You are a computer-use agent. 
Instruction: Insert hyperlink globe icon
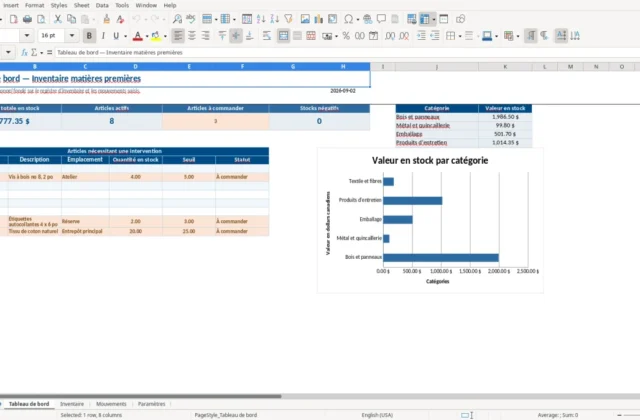pyautogui.click(x=367, y=19)
